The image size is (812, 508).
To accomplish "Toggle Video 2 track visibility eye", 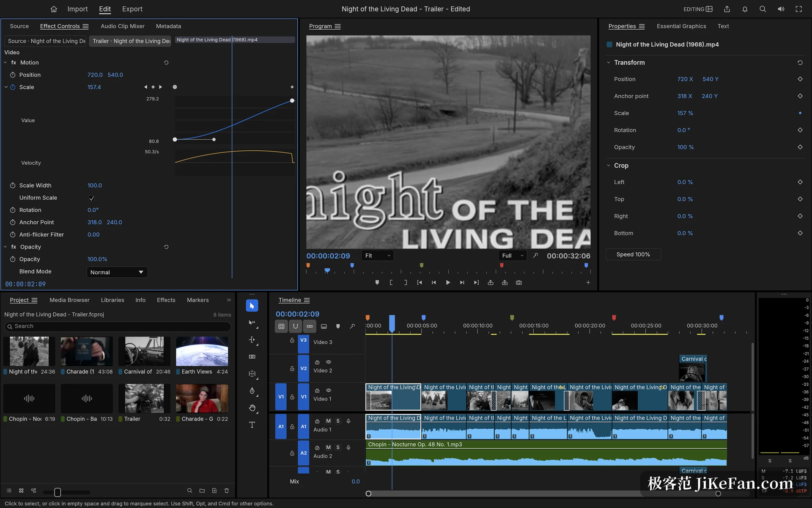I will pos(329,362).
